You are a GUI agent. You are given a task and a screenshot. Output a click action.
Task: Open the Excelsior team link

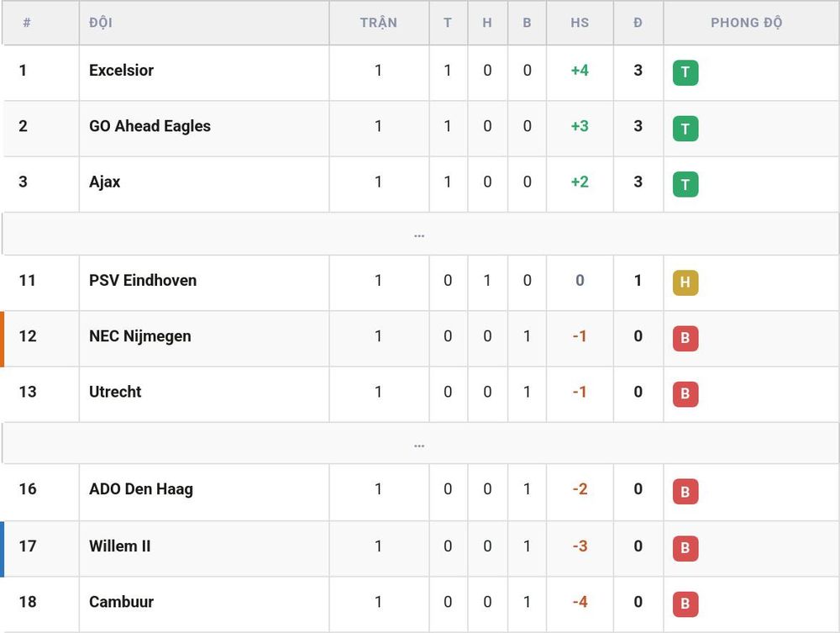(122, 71)
